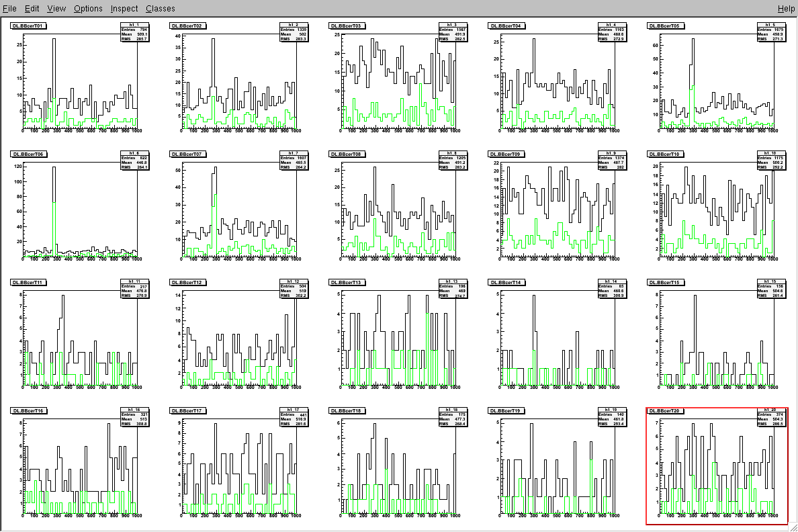Click the h1_15 statistics box
Viewport: 798px width, 532px height.
[x=770, y=288]
